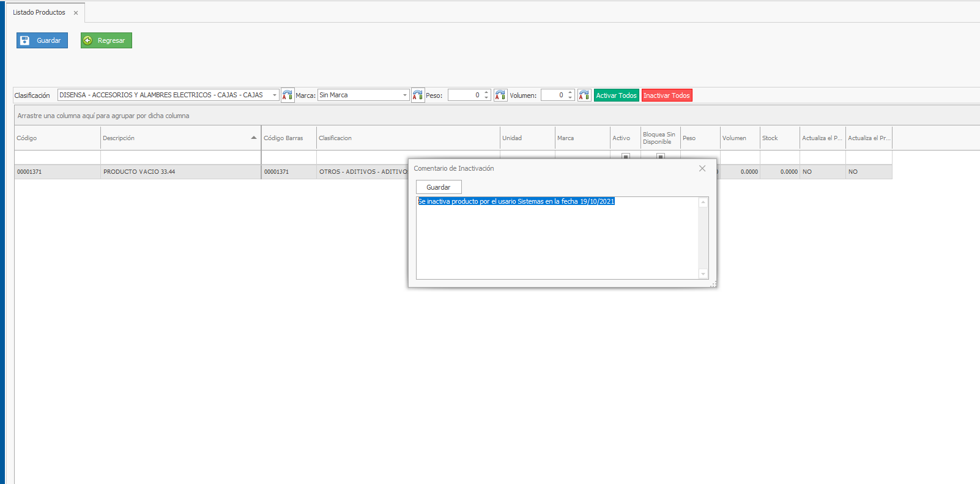Click the apply icon next to Marca dropdown

click(417, 95)
